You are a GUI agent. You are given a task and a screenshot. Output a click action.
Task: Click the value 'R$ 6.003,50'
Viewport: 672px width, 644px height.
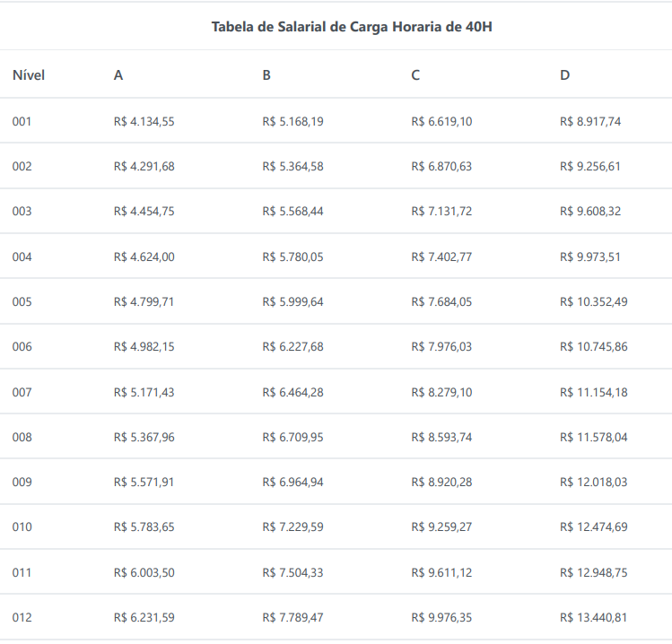(x=144, y=572)
